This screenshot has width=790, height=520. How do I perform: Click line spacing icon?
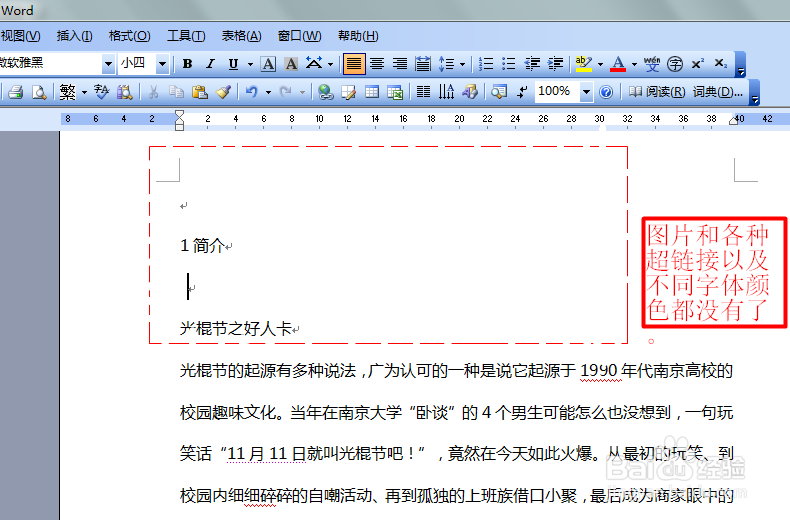[446, 64]
